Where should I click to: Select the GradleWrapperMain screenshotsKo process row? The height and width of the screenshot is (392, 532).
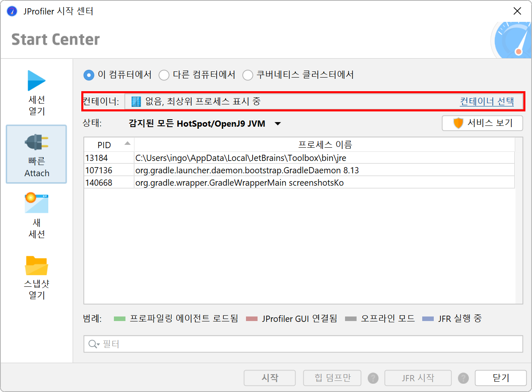300,182
